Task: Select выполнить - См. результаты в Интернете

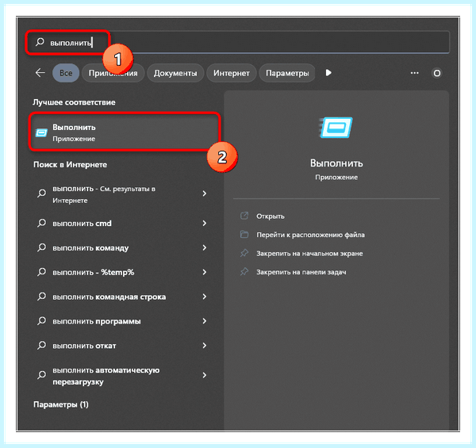Action: [104, 194]
